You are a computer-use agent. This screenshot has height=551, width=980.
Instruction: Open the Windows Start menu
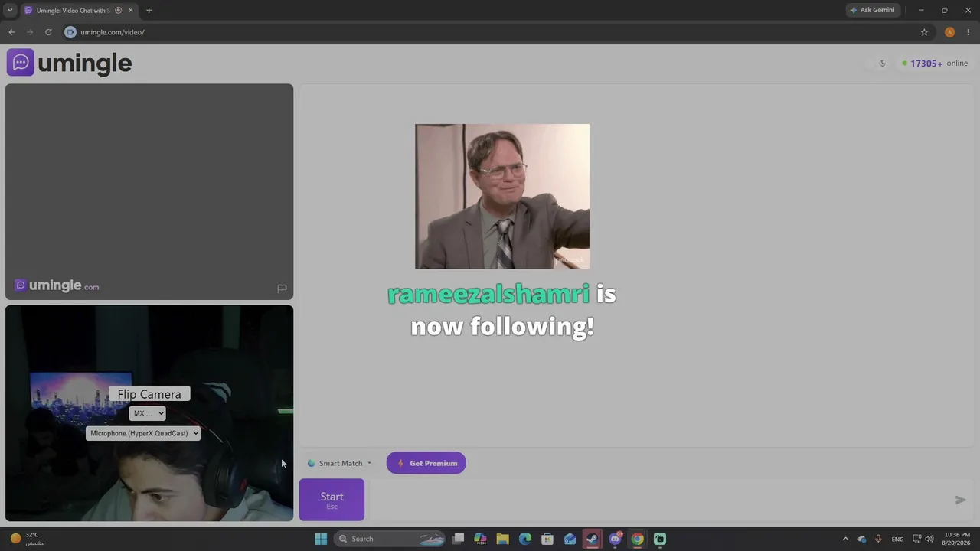(x=321, y=539)
